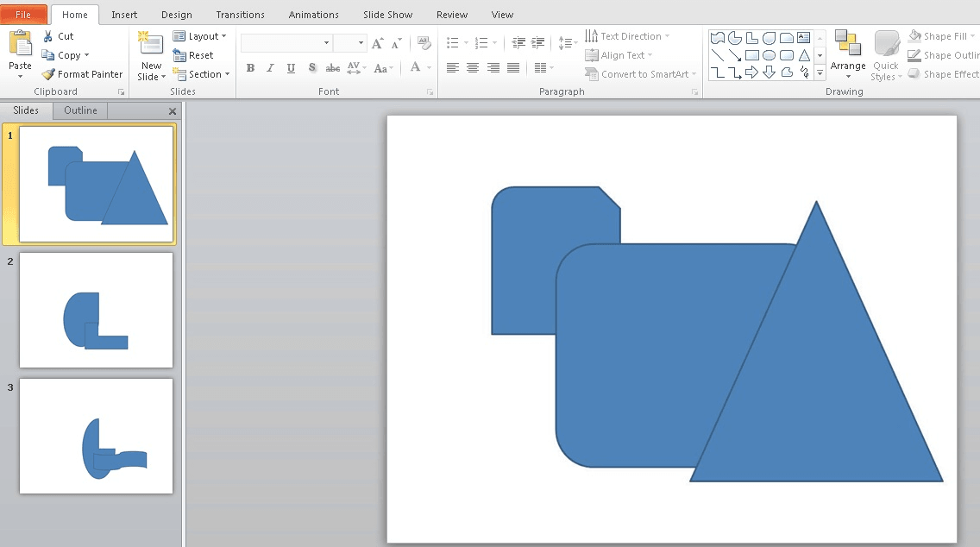
Task: Align text left
Action: 453,68
